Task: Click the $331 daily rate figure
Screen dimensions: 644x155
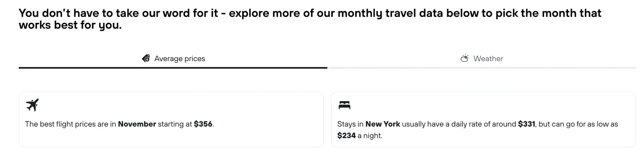Action: click(527, 124)
